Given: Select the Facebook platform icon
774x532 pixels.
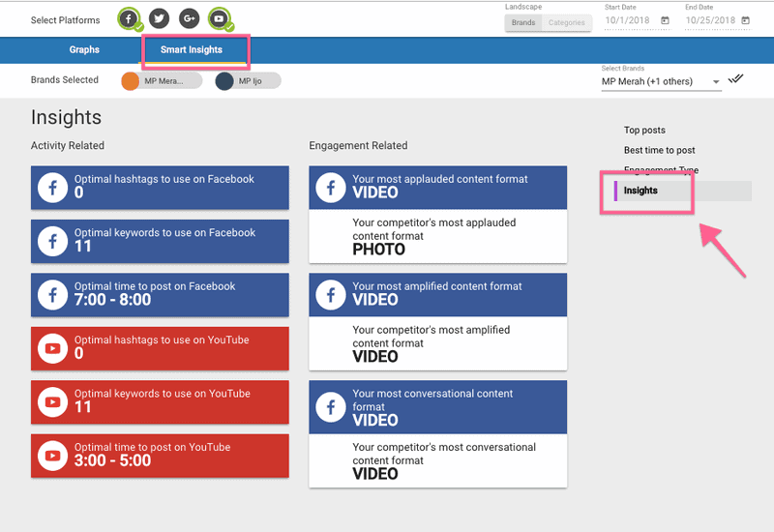Looking at the screenshot, I should (x=129, y=18).
